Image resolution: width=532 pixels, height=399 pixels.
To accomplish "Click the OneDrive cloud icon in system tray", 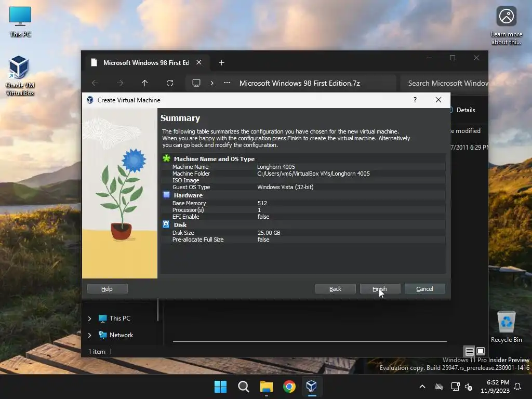I will coord(439,387).
